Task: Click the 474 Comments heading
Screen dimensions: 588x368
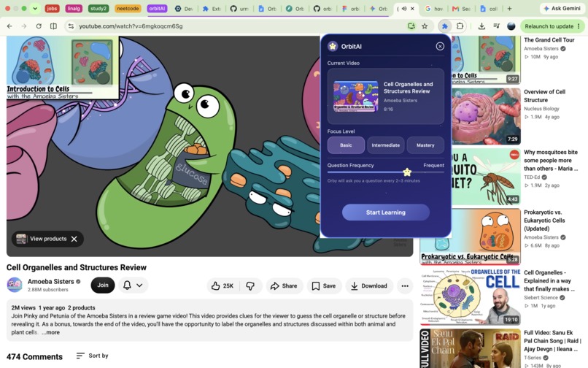Action: tap(34, 356)
